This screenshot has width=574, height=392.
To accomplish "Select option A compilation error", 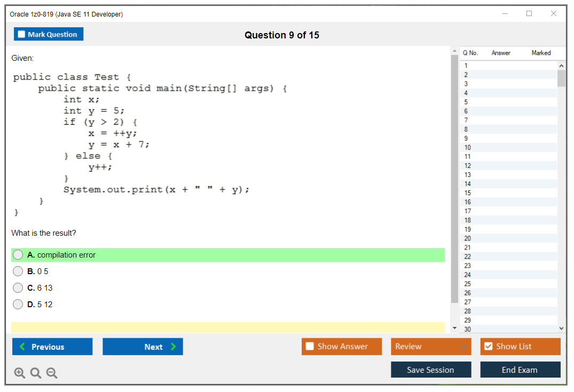I will [x=18, y=255].
